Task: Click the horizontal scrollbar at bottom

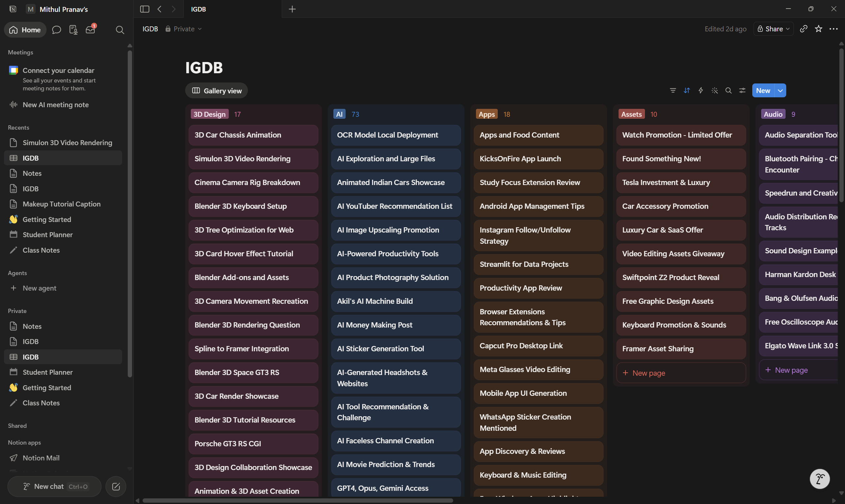Action: click(x=298, y=500)
